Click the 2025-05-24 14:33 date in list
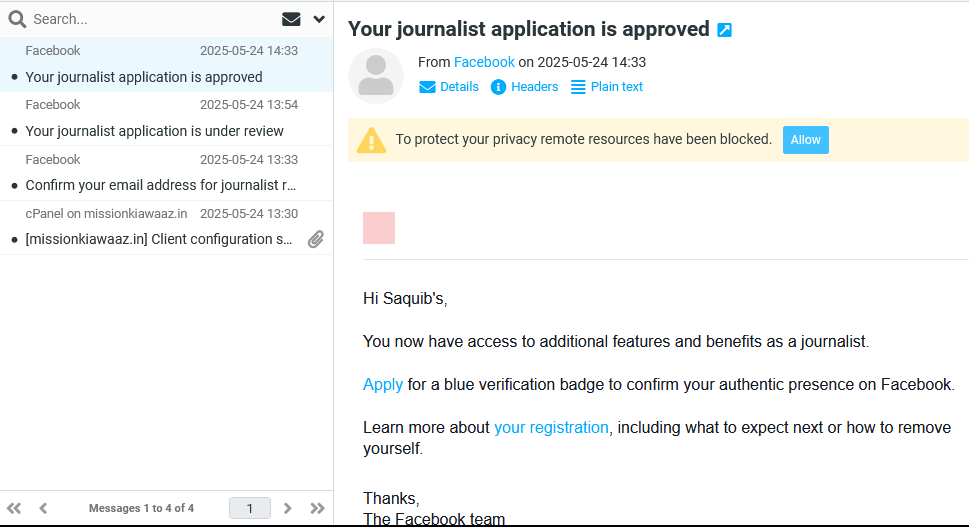The image size is (969, 527). coord(249,51)
